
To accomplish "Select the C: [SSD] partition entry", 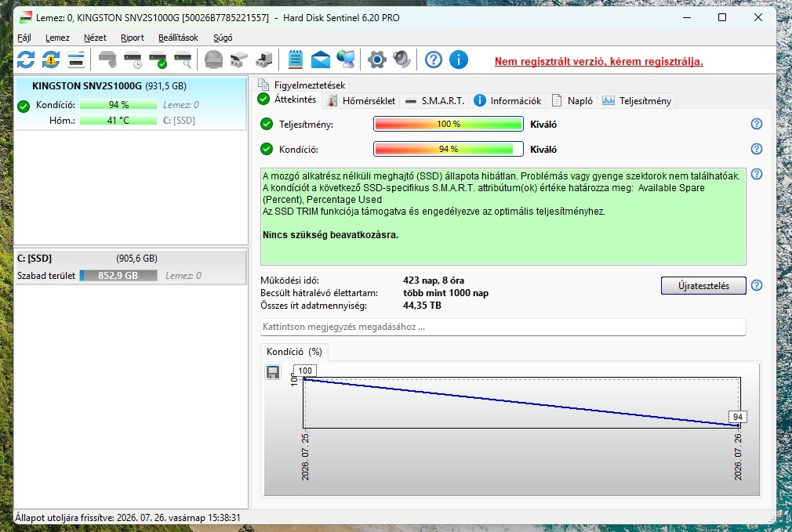I will point(131,267).
